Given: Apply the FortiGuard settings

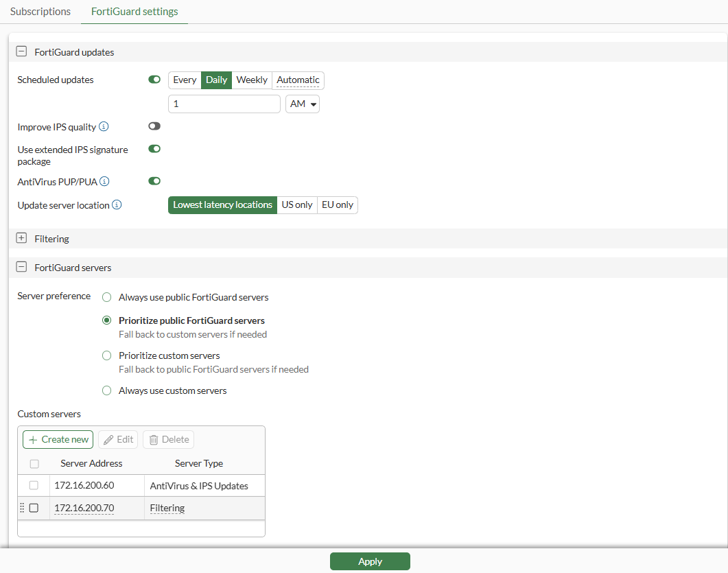Looking at the screenshot, I should click(370, 561).
